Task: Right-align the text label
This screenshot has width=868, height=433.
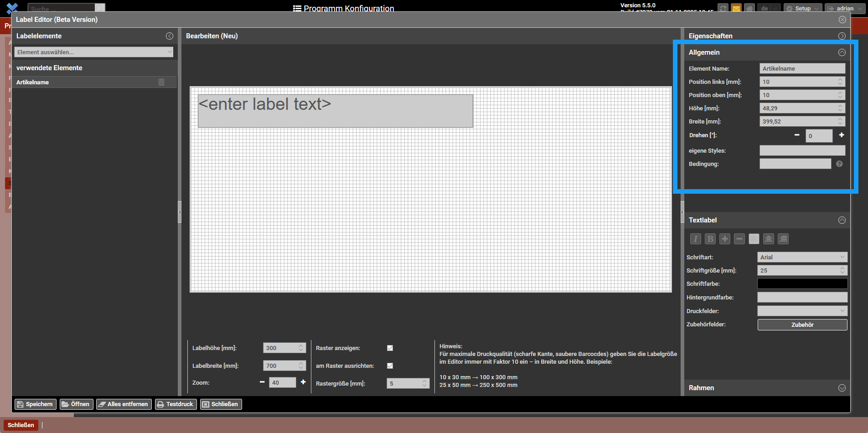Action: (x=783, y=239)
